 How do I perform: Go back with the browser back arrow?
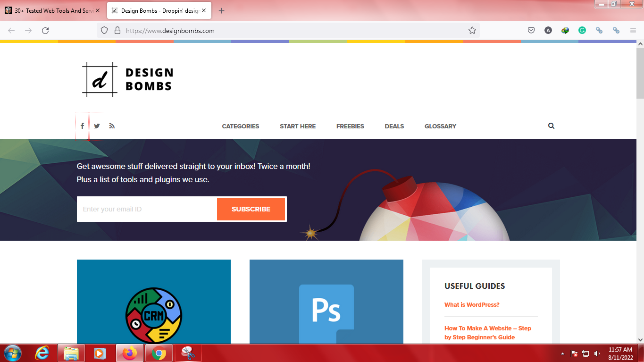[x=11, y=30]
